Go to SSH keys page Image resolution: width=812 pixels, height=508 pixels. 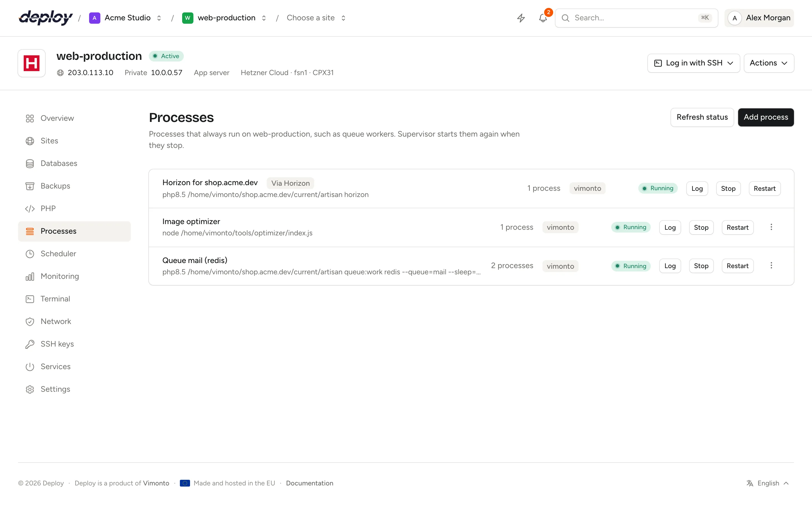(74, 344)
